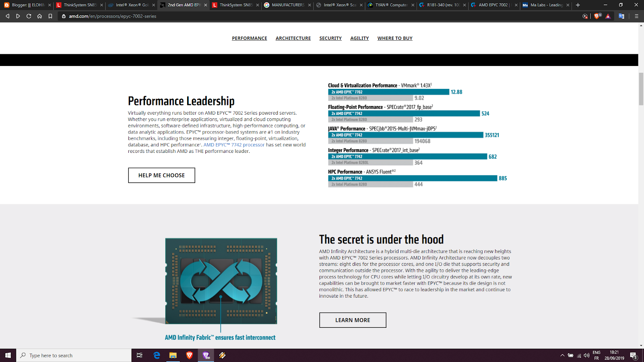Bookmark this page with the bookmark icon

(x=50, y=16)
